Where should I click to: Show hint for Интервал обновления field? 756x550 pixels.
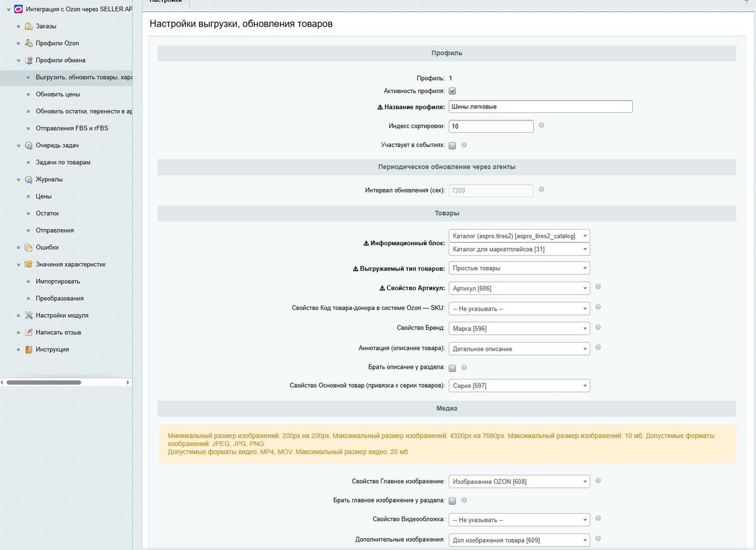[x=542, y=190]
